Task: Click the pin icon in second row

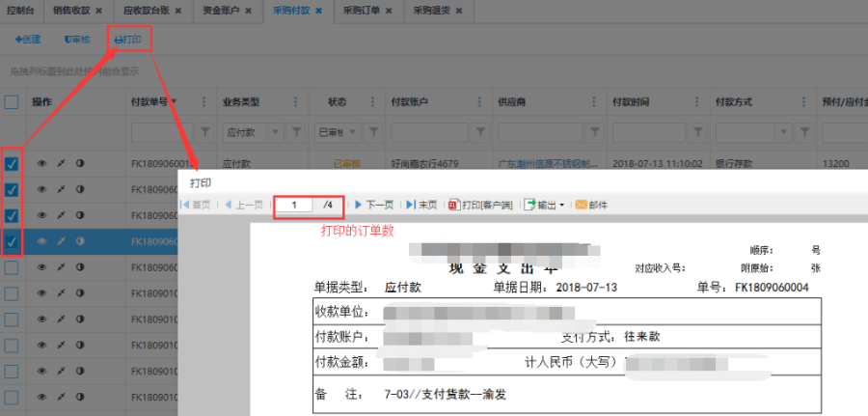Action: pyautogui.click(x=60, y=190)
